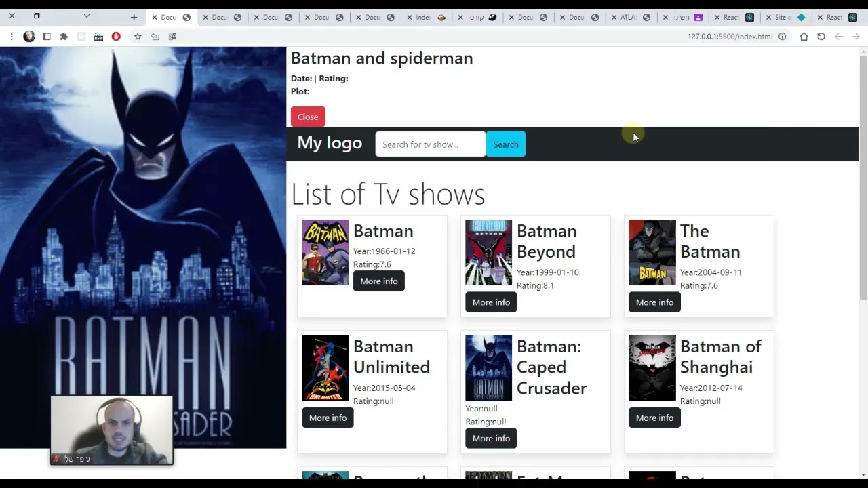Click the share page icon in address bar
This screenshot has width=868, height=488.
(x=155, y=37)
